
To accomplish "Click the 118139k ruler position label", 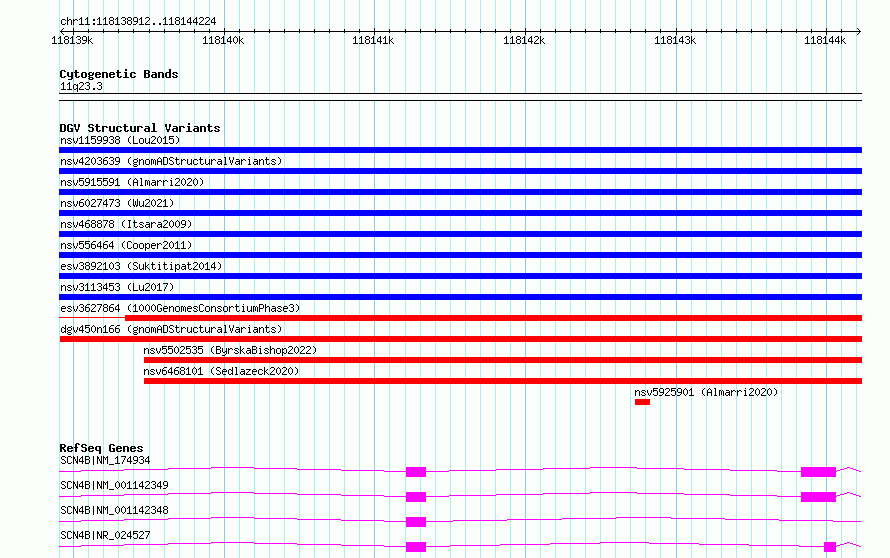I will coord(72,40).
